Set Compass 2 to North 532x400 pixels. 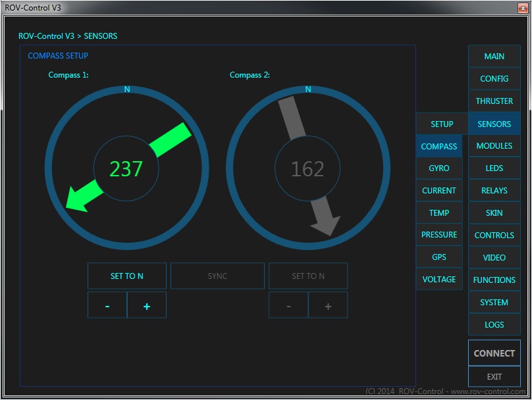click(x=307, y=276)
